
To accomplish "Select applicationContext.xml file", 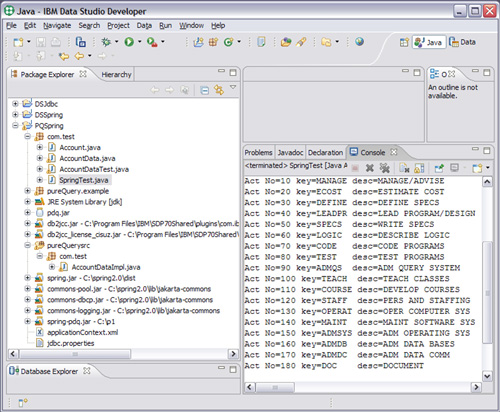I will (83, 332).
